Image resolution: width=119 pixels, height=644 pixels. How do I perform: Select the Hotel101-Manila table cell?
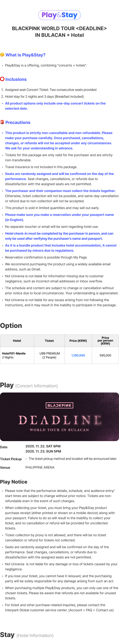[x=17, y=355]
